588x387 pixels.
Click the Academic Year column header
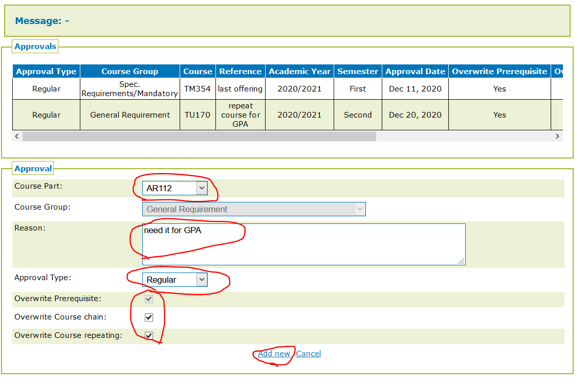pyautogui.click(x=299, y=71)
